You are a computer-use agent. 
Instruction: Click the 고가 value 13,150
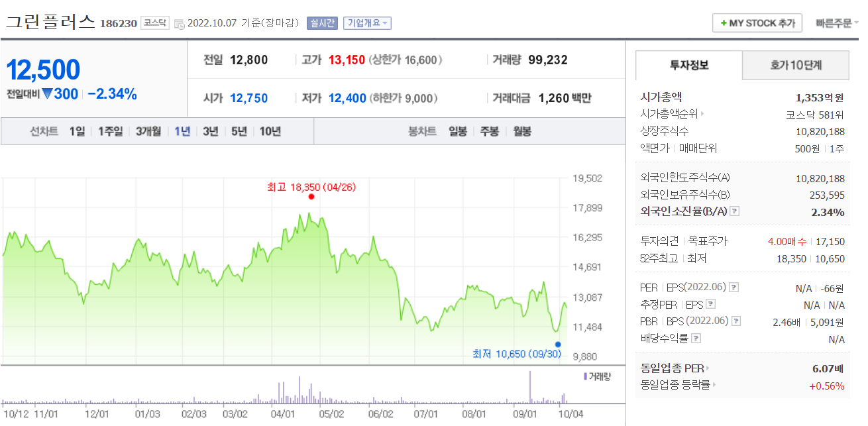click(x=347, y=60)
